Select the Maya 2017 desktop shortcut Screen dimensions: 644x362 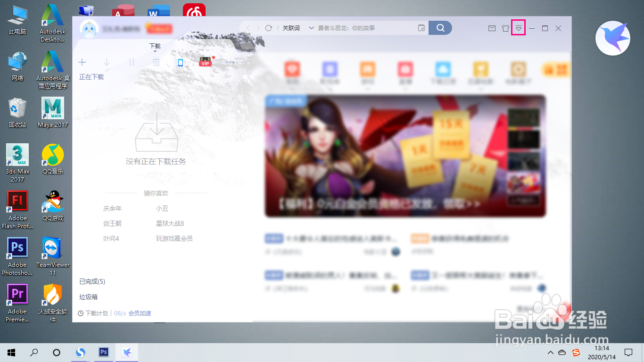coord(53,113)
